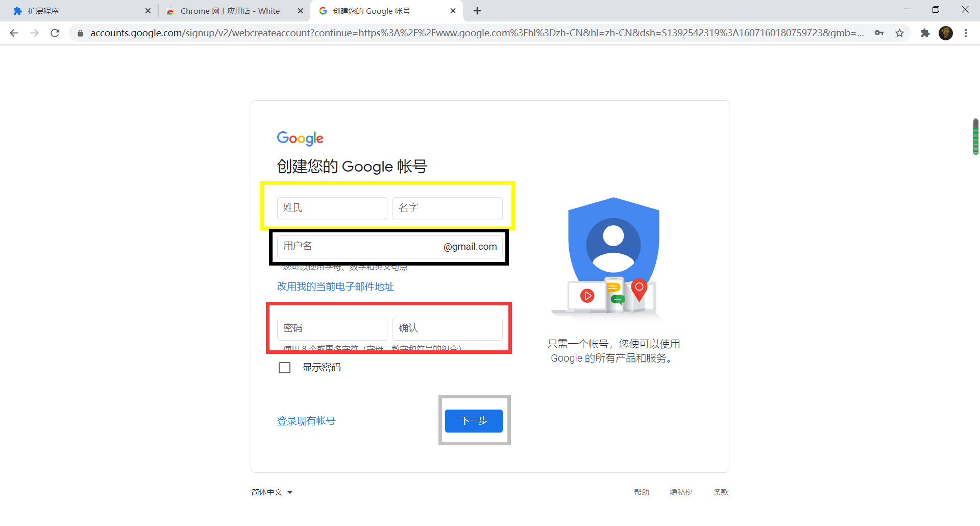Click 改用我的当前电子邮件地址 link
The height and width of the screenshot is (526, 980).
point(335,286)
